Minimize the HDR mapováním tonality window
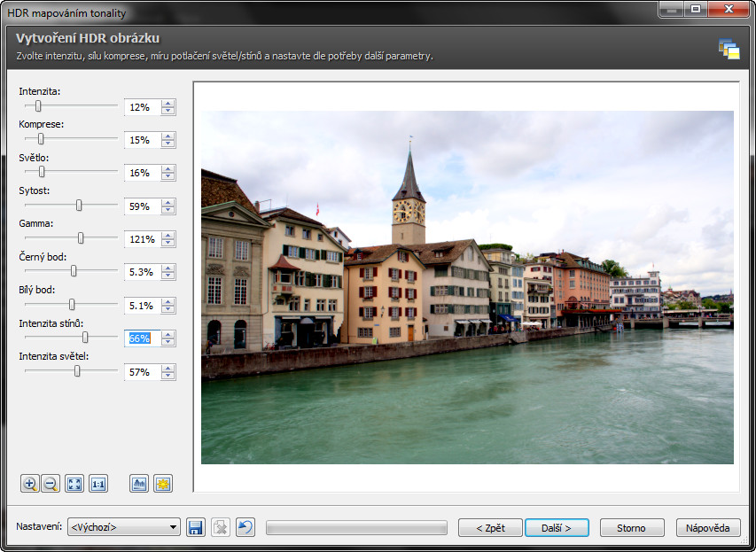This screenshot has height=552, width=756. pyautogui.click(x=672, y=9)
